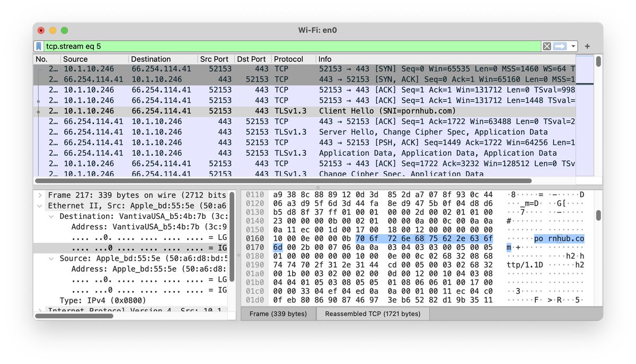Open the recent filters dropdown arrow
This screenshot has width=636, height=364.
pyautogui.click(x=573, y=47)
